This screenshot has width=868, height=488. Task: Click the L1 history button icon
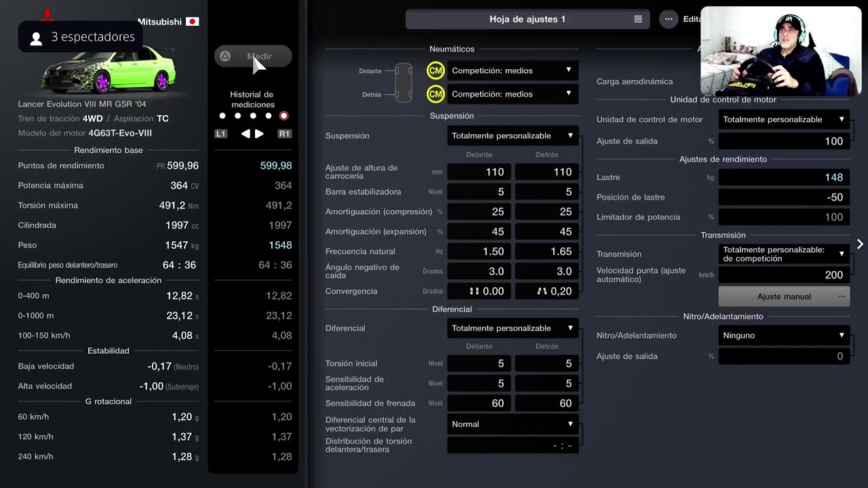(220, 134)
